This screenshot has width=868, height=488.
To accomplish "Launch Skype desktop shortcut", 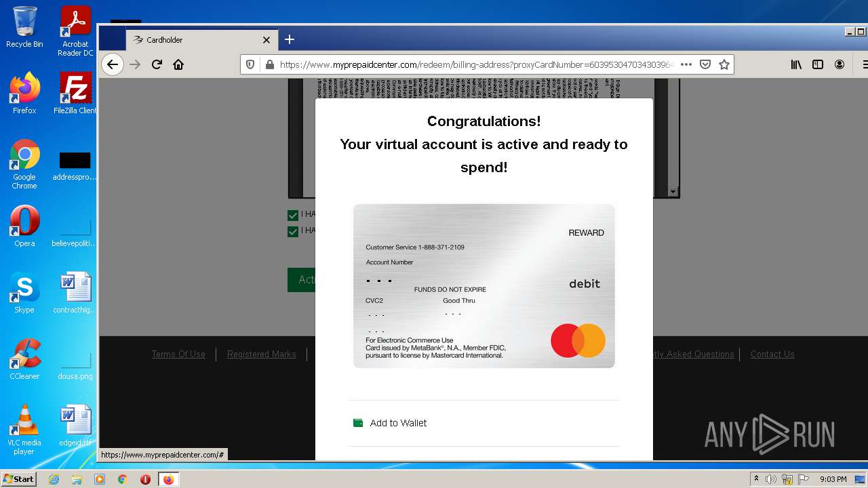I will tap(24, 293).
